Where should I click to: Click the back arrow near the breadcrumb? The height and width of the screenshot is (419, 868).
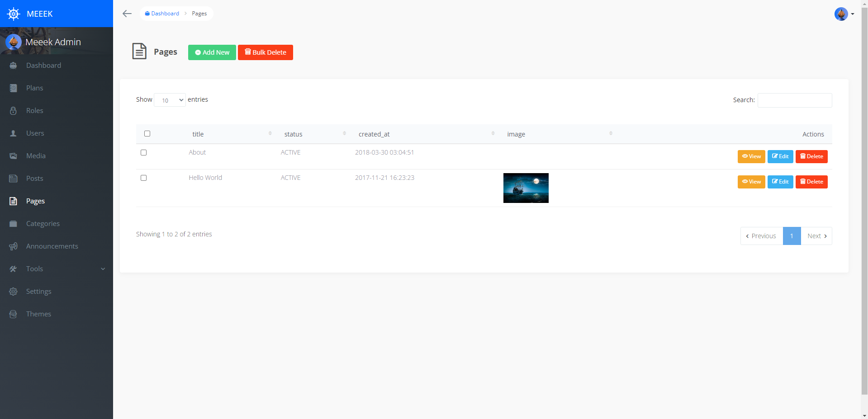point(127,14)
